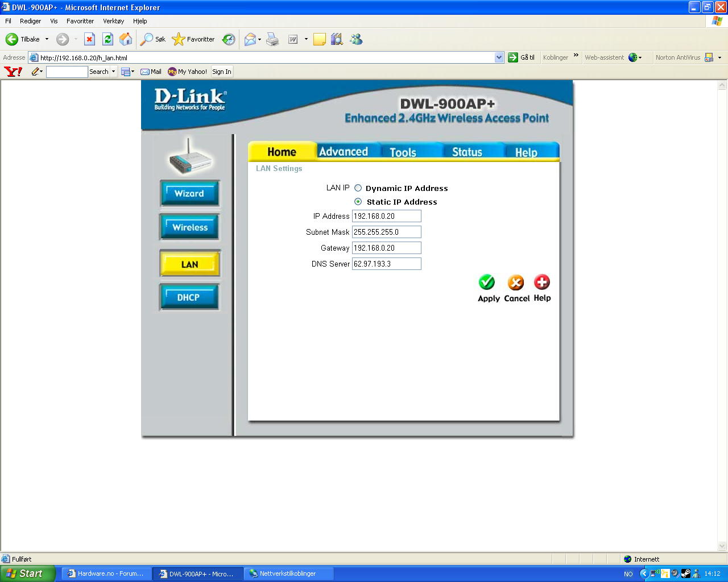728x582 pixels.
Task: Open the Yahoo Search dropdown arrow
Action: (113, 72)
